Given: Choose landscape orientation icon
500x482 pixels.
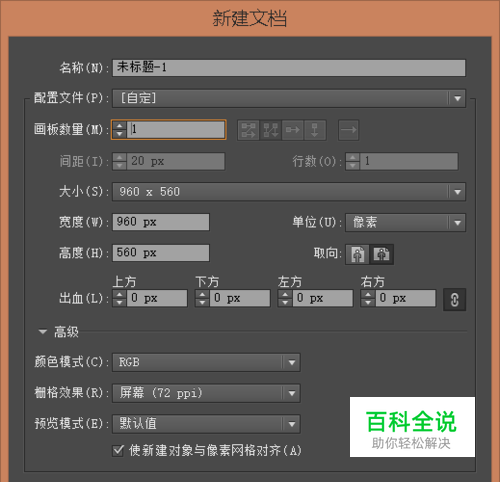Looking at the screenshot, I should click(x=382, y=254).
